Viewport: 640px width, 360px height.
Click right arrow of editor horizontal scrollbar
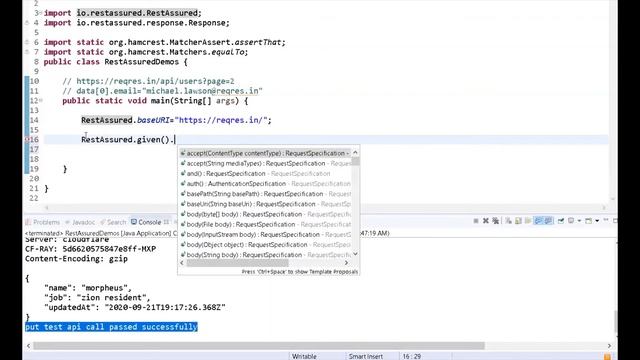[x=604, y=207]
